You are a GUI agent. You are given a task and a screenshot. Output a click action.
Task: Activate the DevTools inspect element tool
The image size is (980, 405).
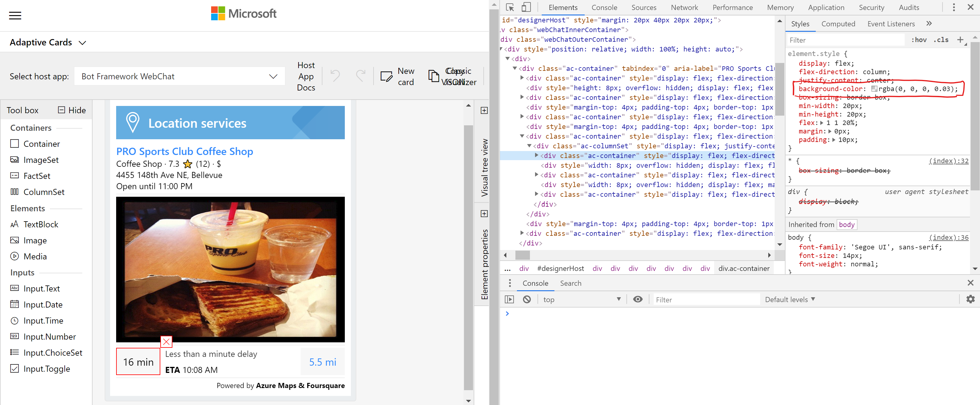510,7
